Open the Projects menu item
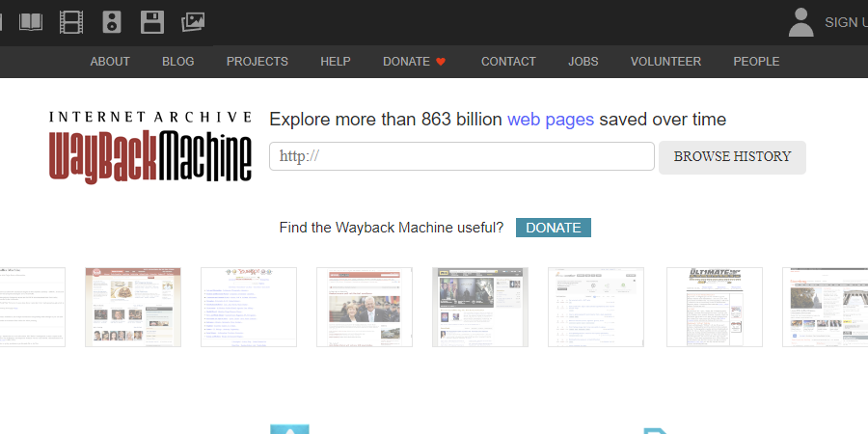 tap(258, 62)
